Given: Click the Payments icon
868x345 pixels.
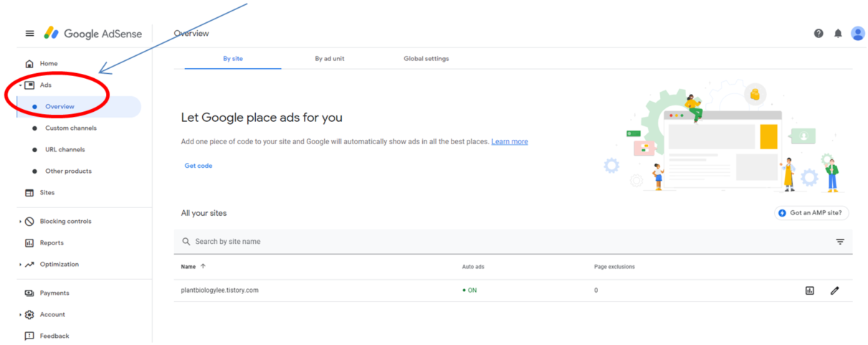Looking at the screenshot, I should (29, 293).
